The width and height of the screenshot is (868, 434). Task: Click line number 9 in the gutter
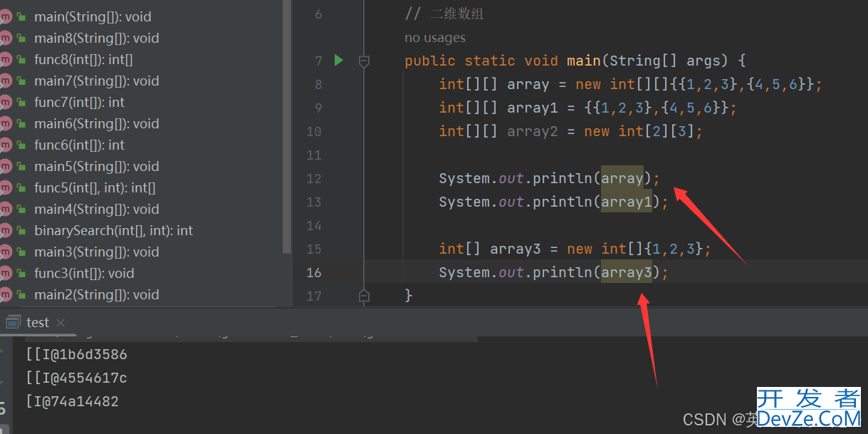coord(318,108)
